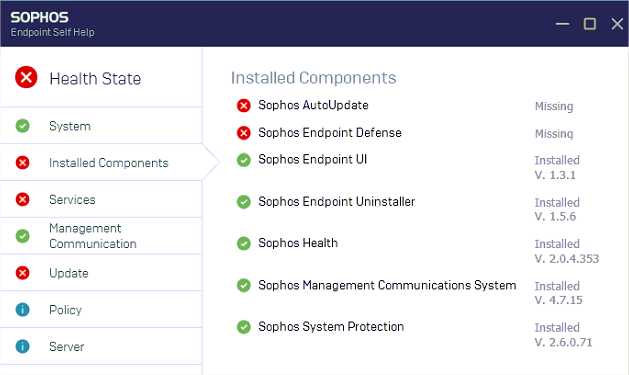This screenshot has width=629, height=375.
Task: Click green check icon for Sophos Health
Action: point(243,243)
